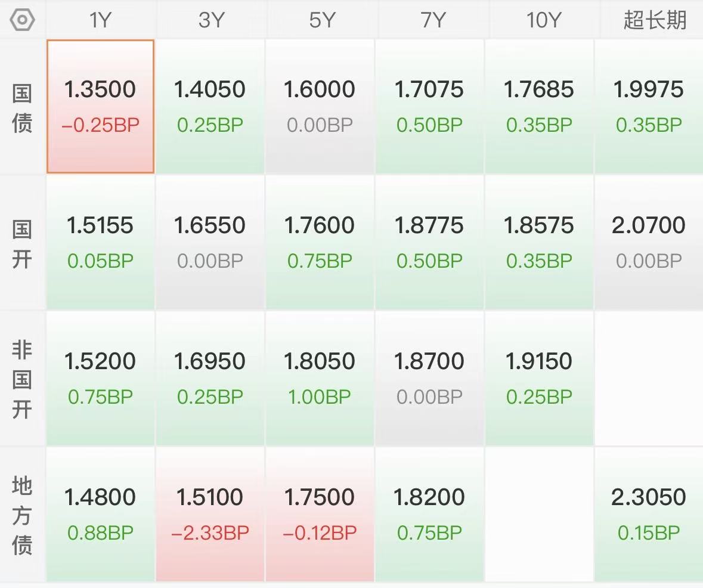Open highlighted 国债 1Y cell 1.3500
This screenshot has height=588, width=703.
tap(100, 106)
